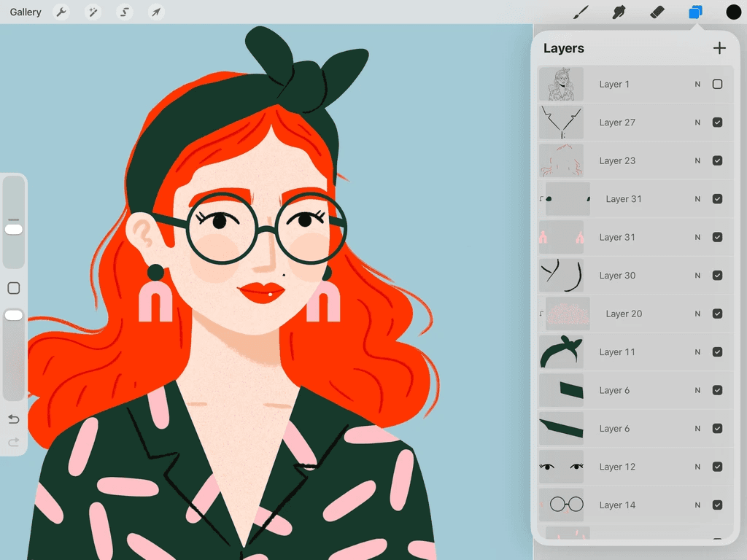Open blend mode N for Layer 11

click(697, 352)
